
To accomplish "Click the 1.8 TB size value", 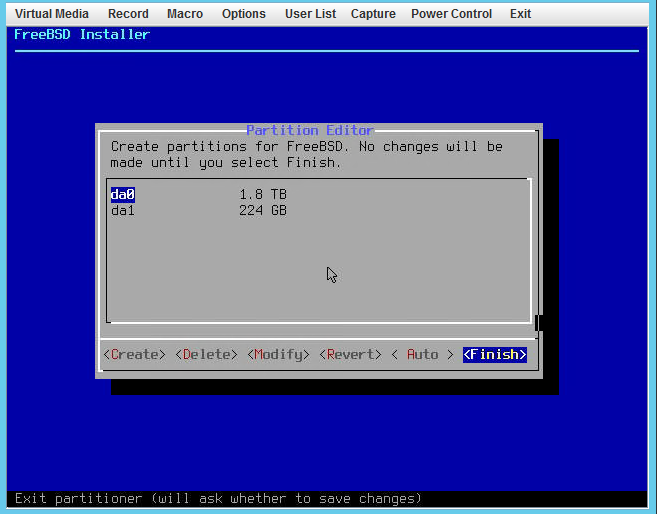I will [263, 194].
